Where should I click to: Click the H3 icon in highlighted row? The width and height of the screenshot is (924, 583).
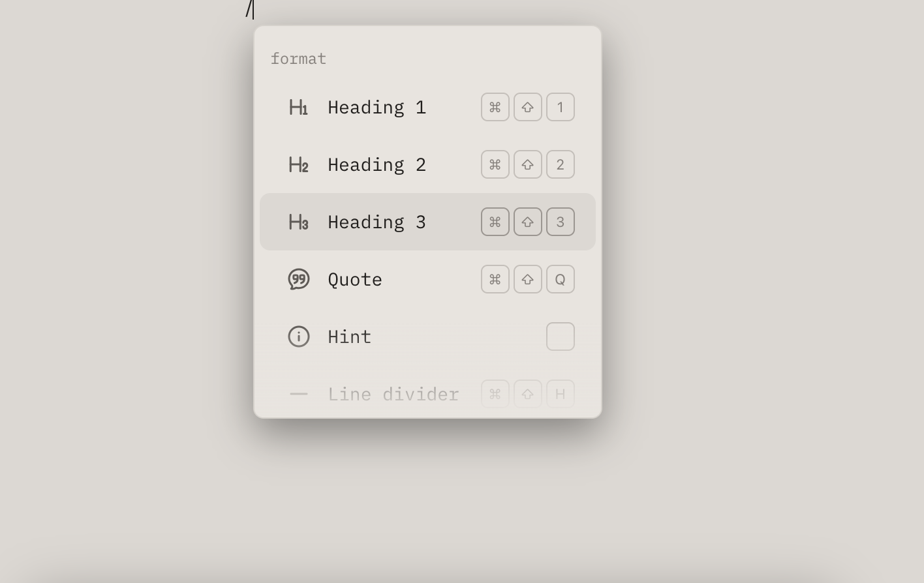pos(298,222)
